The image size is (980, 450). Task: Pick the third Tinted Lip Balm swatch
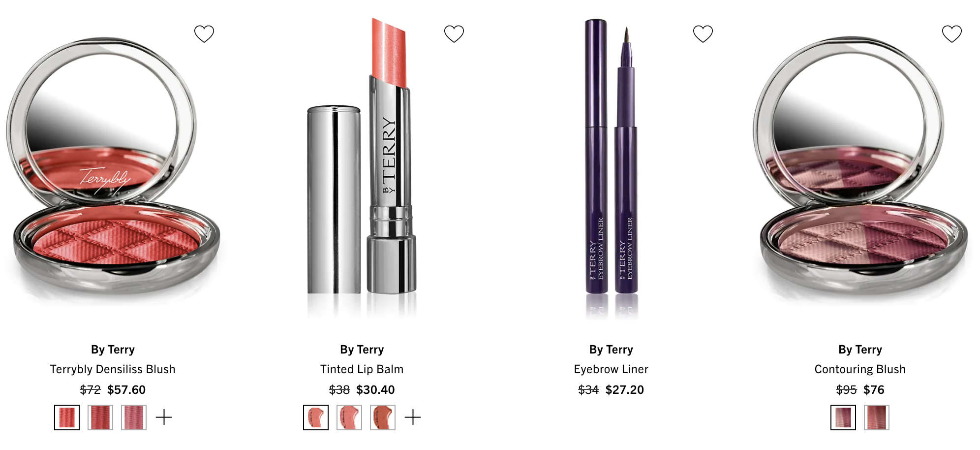(383, 418)
